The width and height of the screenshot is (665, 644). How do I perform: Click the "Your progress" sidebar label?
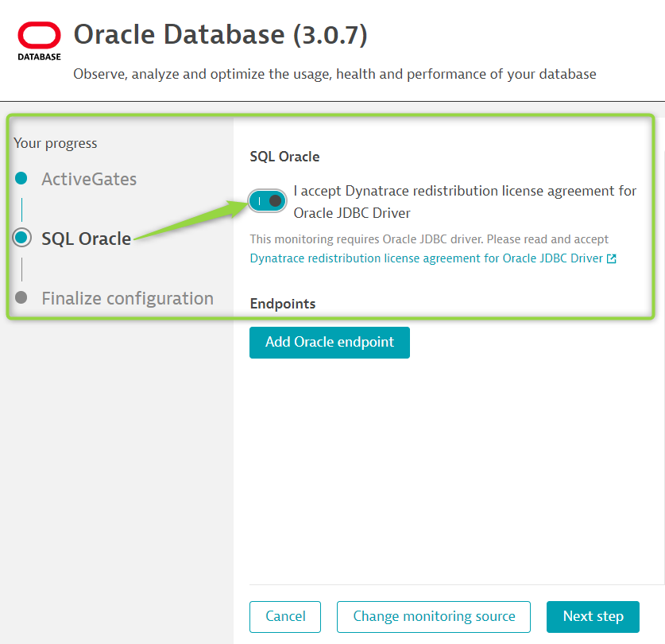coord(56,143)
